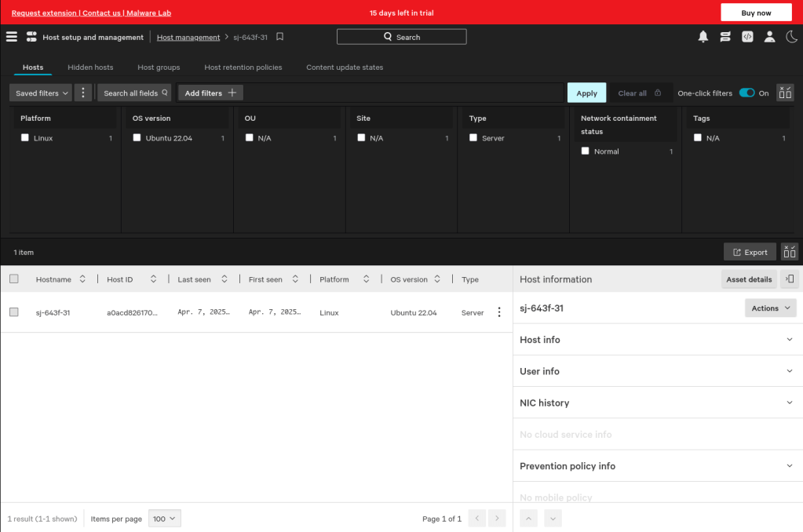Switch theme with the moon icon
The width and height of the screenshot is (803, 532).
791,37
